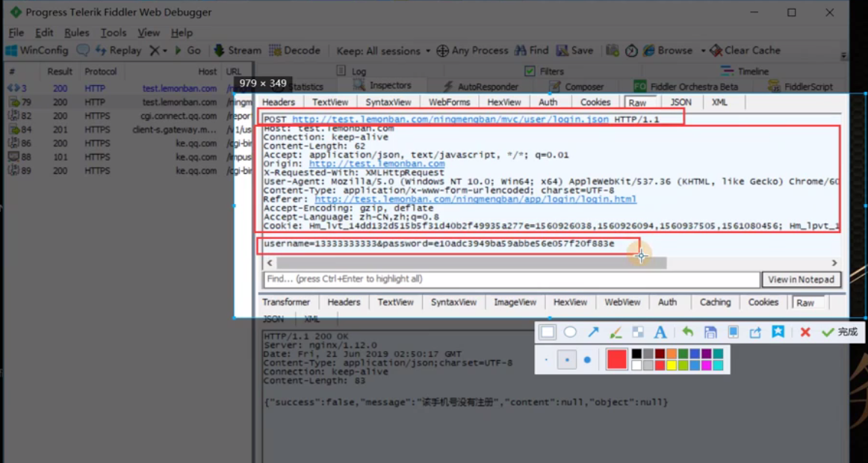
Task: Open the FiddlerScript tab
Action: [x=801, y=87]
